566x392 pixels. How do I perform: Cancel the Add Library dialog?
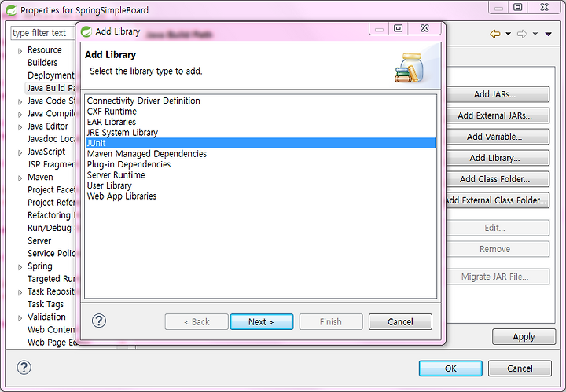point(400,321)
